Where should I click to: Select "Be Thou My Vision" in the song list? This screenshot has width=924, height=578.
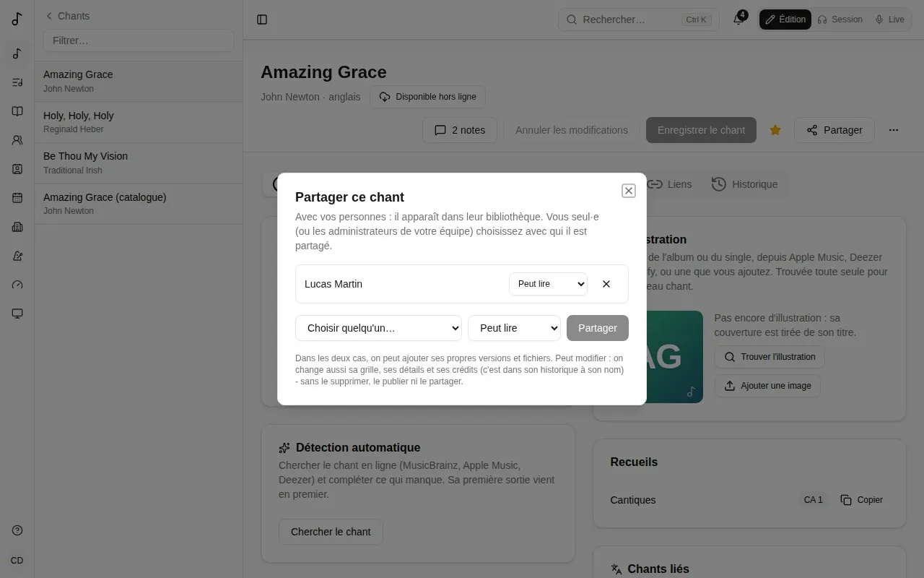point(139,163)
